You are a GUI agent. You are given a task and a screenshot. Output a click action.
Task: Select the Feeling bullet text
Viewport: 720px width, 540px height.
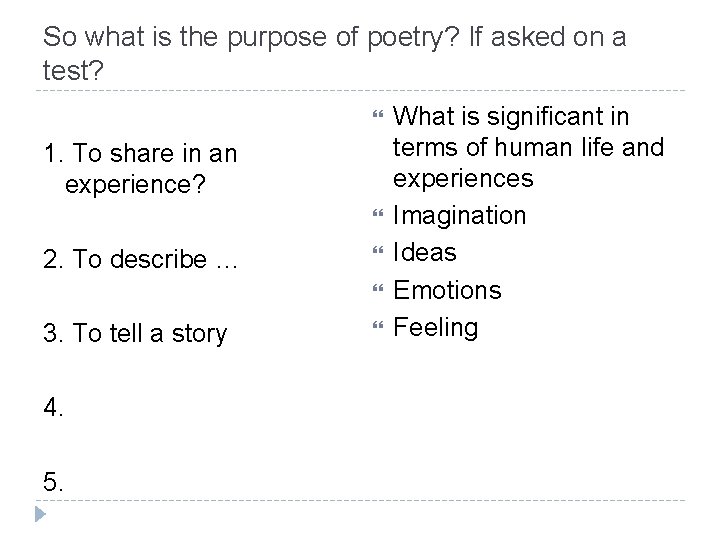click(x=436, y=327)
